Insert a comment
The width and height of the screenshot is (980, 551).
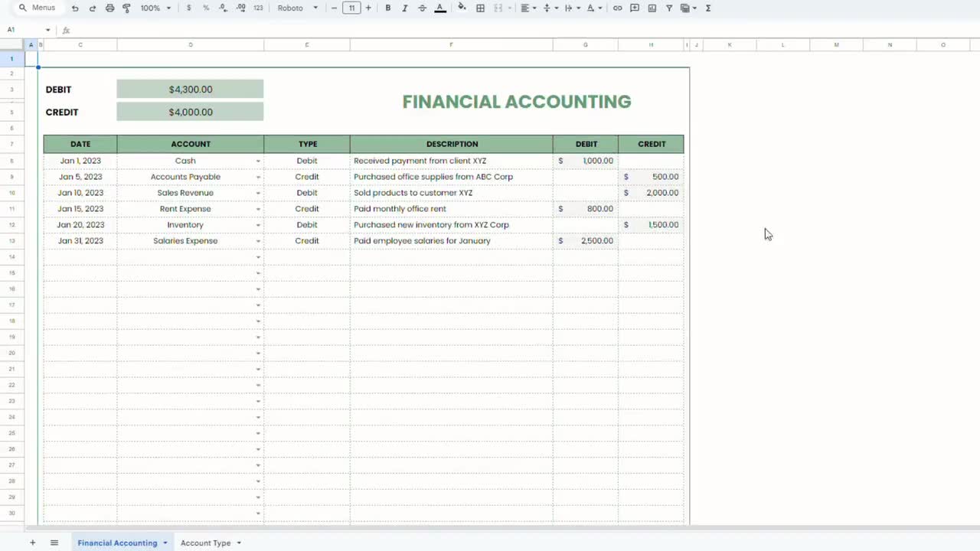click(634, 8)
